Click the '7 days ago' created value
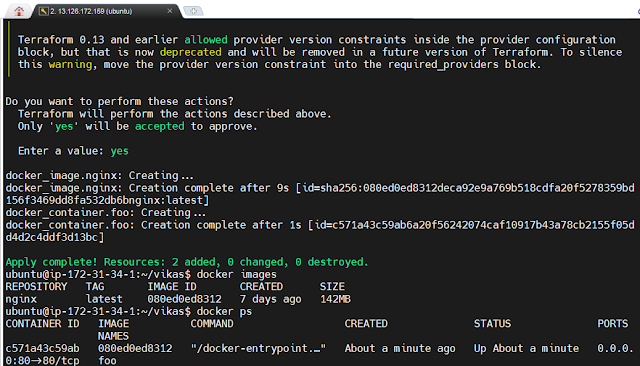 click(x=271, y=299)
